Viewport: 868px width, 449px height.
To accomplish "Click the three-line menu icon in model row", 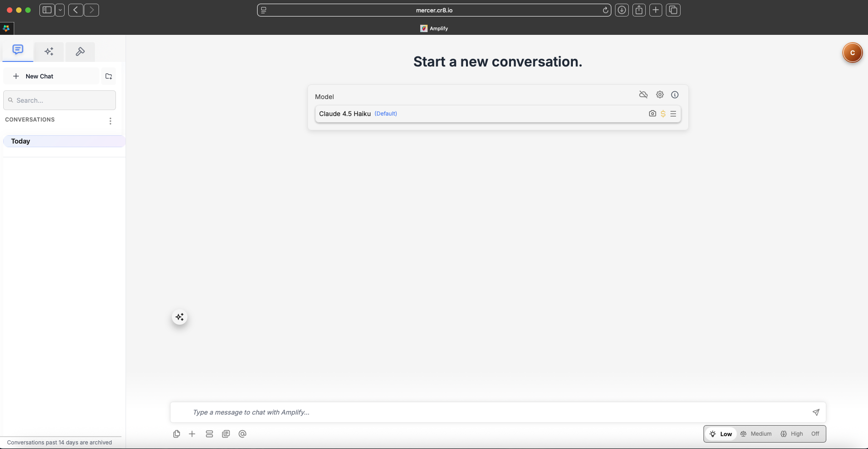I will point(673,114).
